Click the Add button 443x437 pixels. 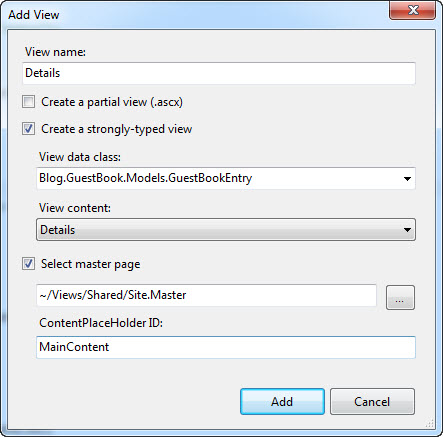coord(282,401)
